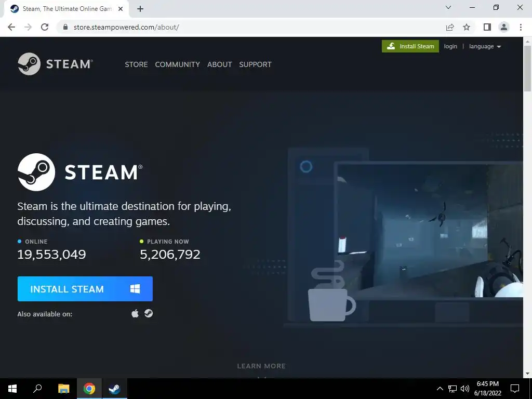Click the blue INSTALL STEAM button
Viewport: 532px width, 399px height.
pos(85,289)
